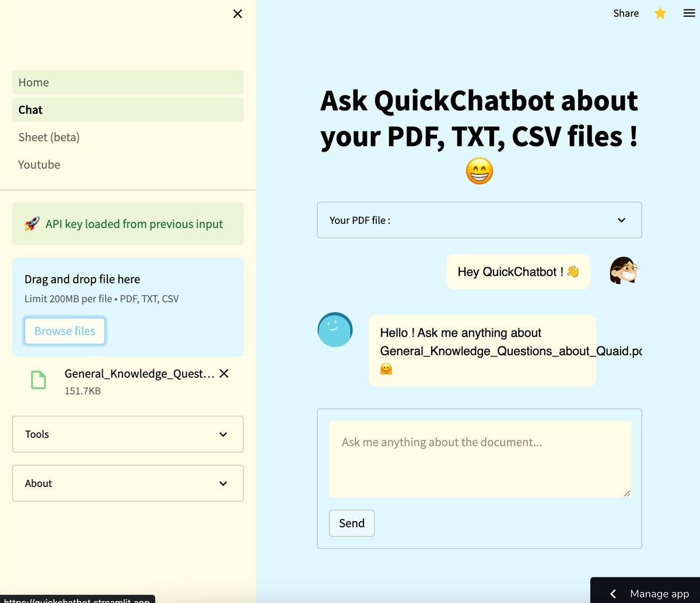Click the General_Knowledge_Quest file name
This screenshot has width=700, height=603.
(139, 374)
